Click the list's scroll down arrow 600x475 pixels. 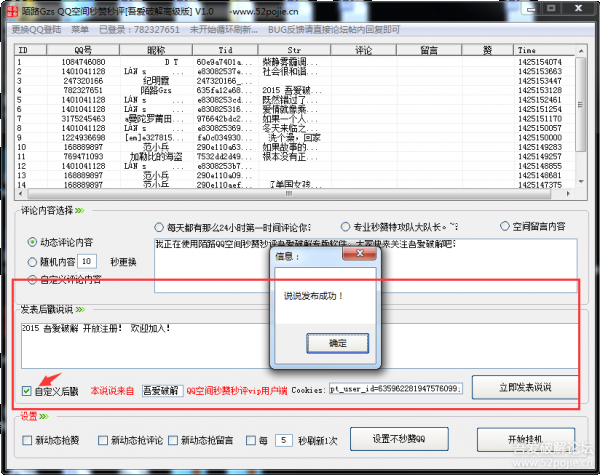[581, 181]
